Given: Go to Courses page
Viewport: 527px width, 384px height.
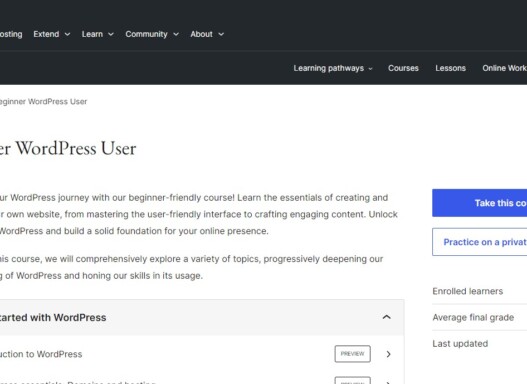Looking at the screenshot, I should (x=403, y=68).
